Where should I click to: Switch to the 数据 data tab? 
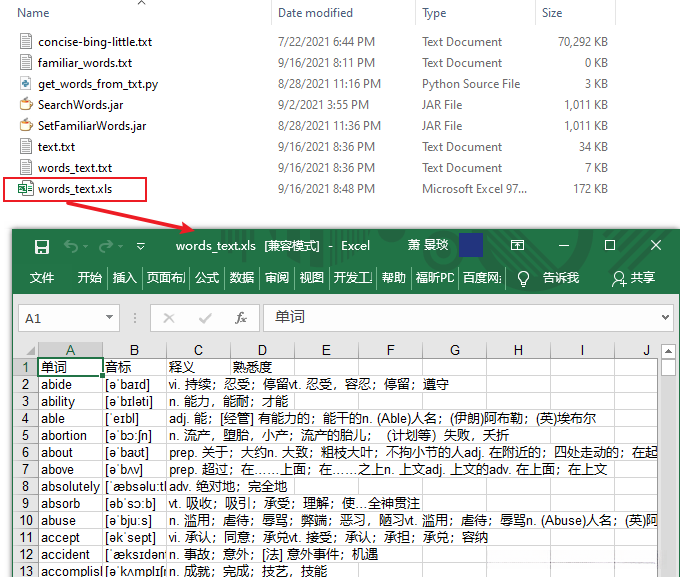(x=242, y=278)
